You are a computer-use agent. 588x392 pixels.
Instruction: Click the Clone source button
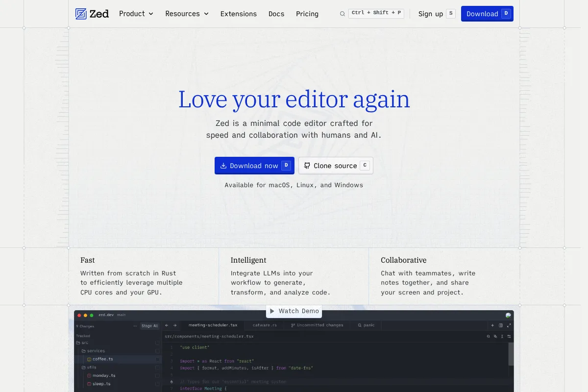[336, 166]
